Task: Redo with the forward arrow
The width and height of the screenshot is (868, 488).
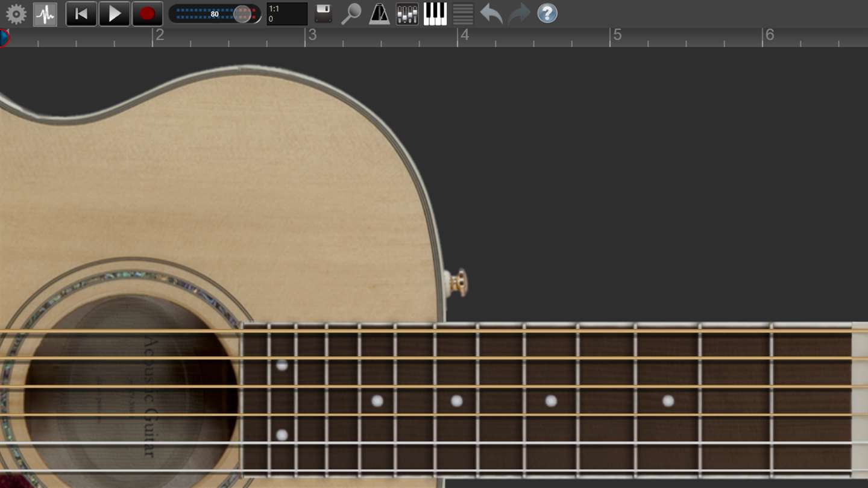Action: (519, 14)
